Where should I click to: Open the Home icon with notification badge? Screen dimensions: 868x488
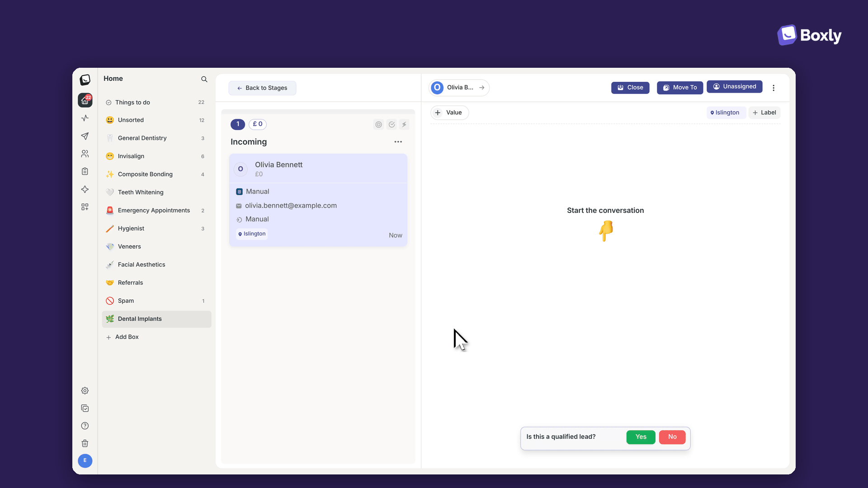(85, 100)
